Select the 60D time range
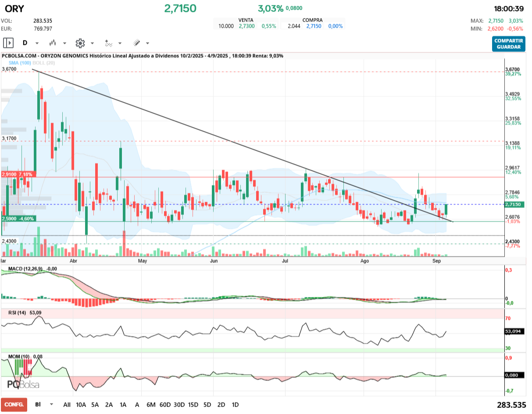Viewport: 532px width, 414px height. tap(165, 404)
